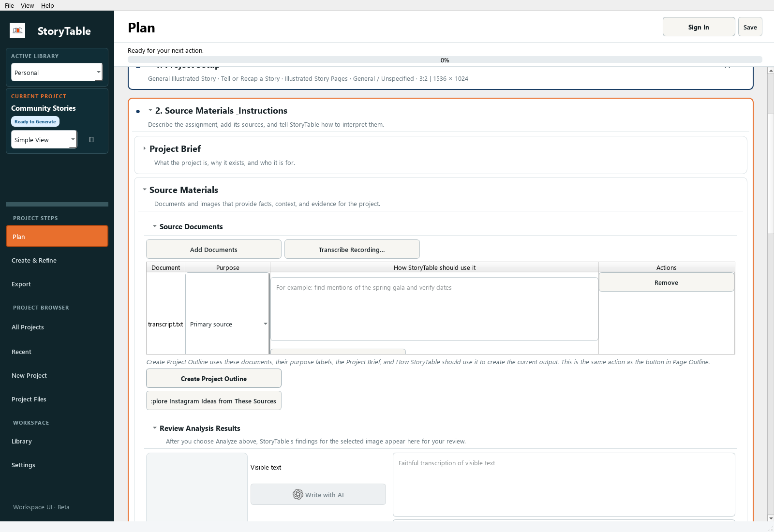Open the Library workspace page
Image resolution: width=774 pixels, height=532 pixels.
[57, 441]
